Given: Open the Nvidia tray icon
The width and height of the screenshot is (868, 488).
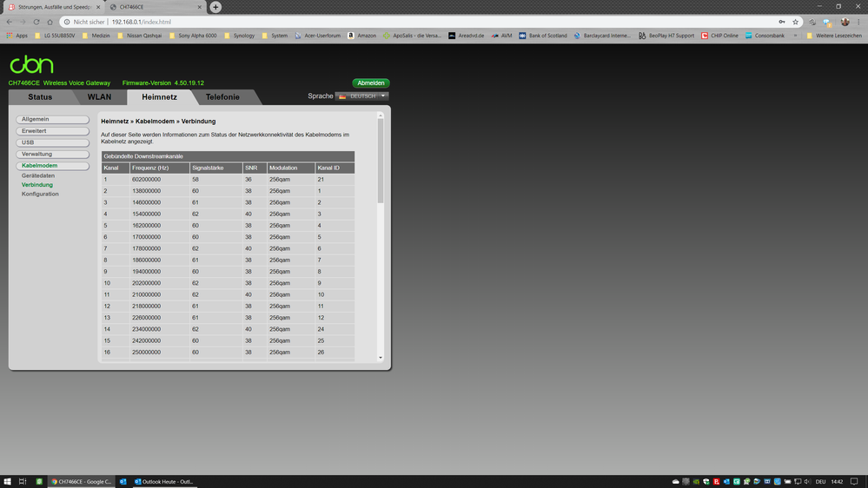Looking at the screenshot, I should click(x=696, y=481).
